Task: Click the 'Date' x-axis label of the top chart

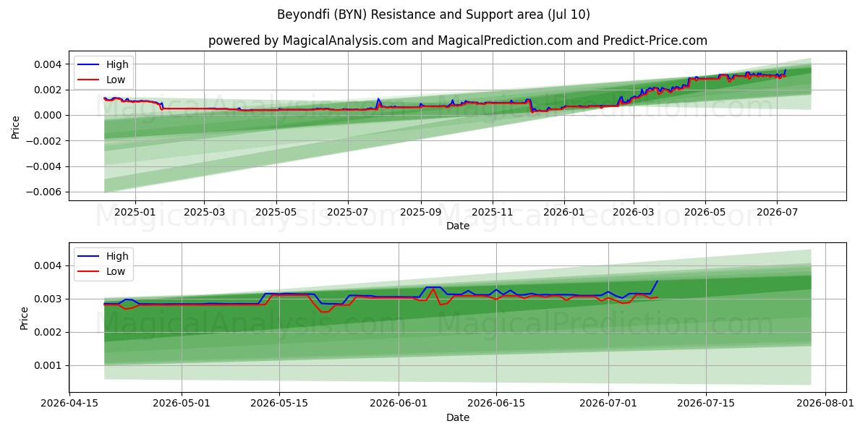Action: [x=458, y=226]
